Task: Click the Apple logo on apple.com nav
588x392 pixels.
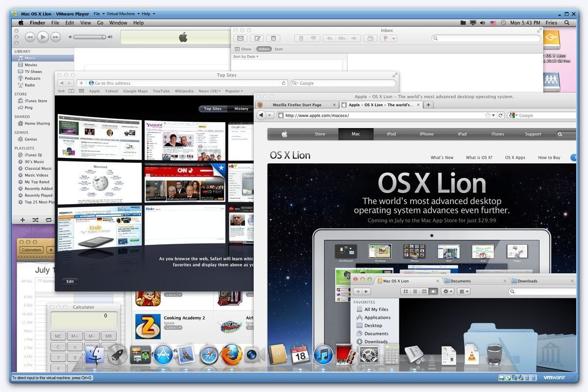Action: (285, 134)
